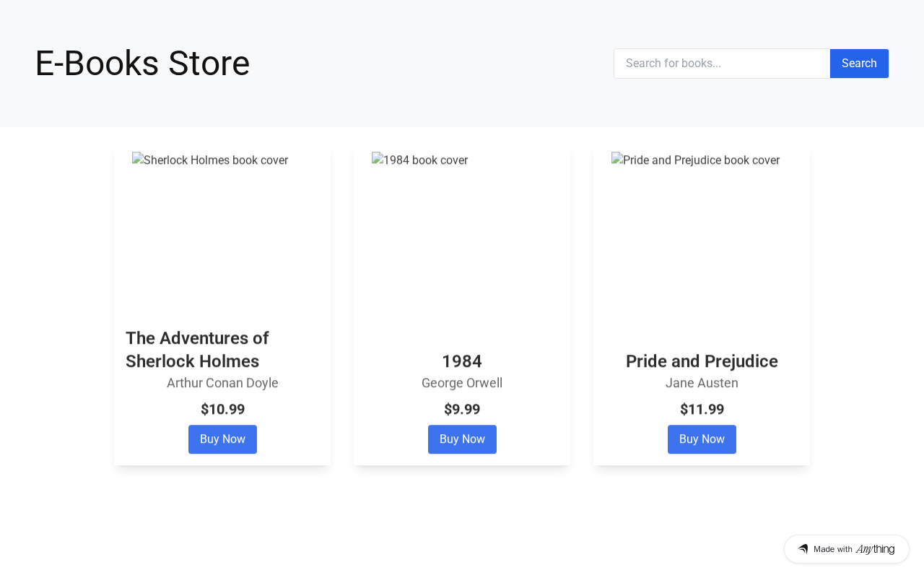Image resolution: width=924 pixels, height=578 pixels.
Task: Click Buy Now for 1984
Action: (462, 439)
